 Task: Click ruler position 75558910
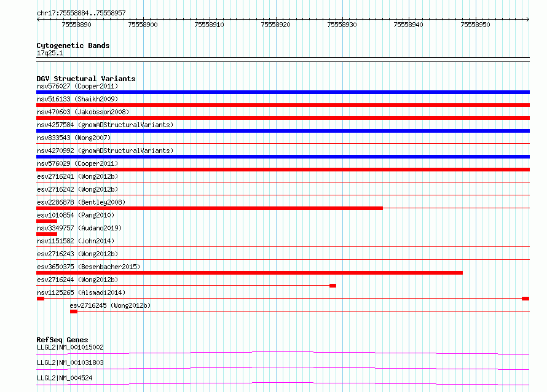(210, 25)
